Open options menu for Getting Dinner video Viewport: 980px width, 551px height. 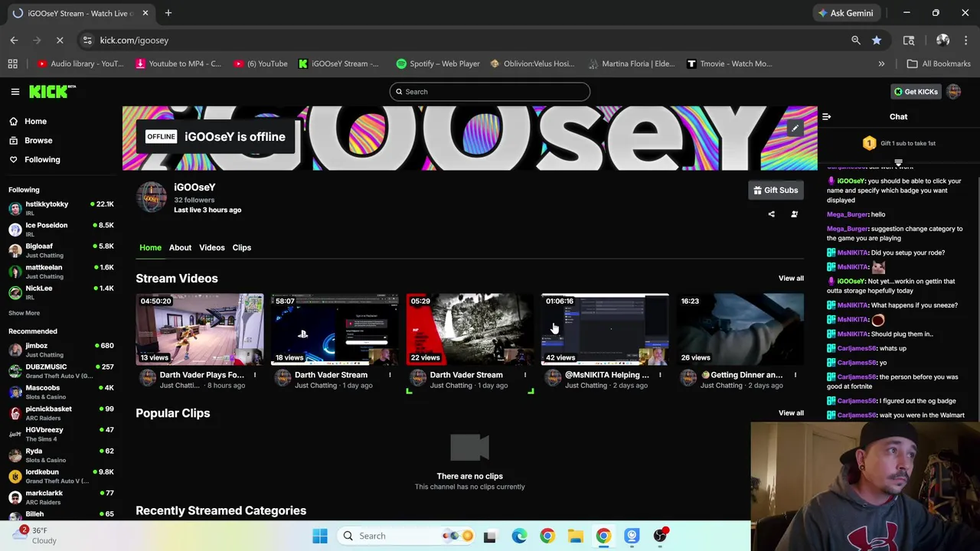pos(795,375)
